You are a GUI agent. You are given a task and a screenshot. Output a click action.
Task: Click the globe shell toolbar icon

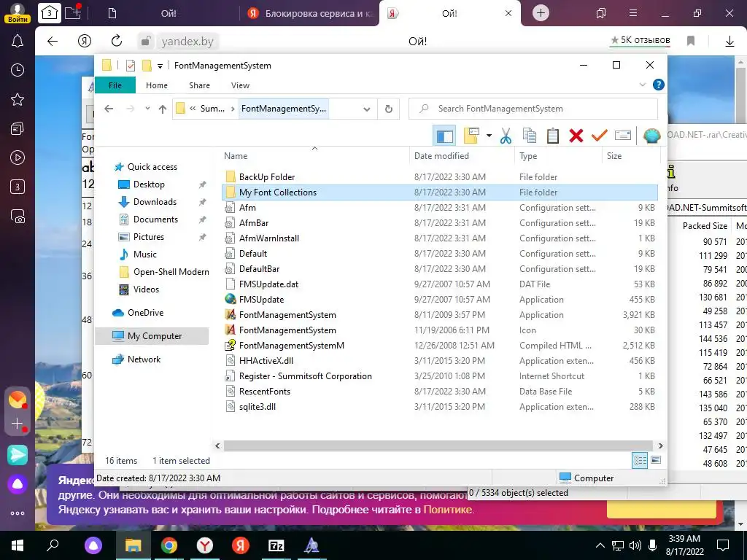(651, 136)
